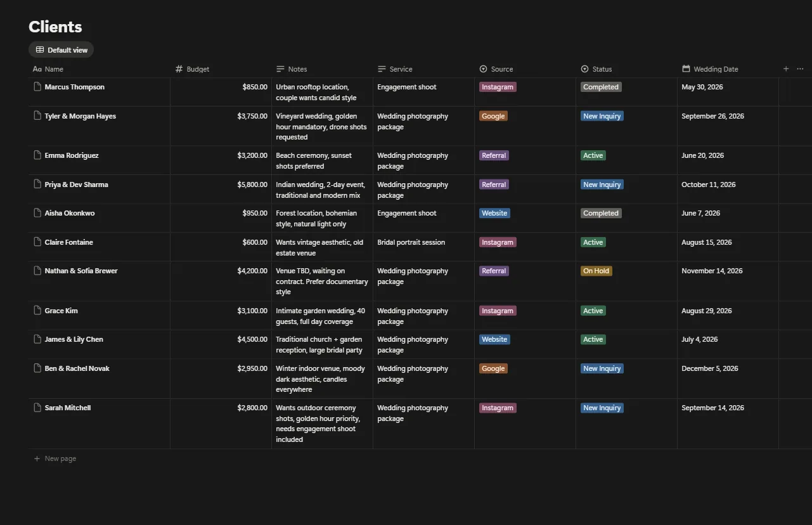Click the New Inquiry status for Sarah Mitchell
812x525 pixels.
[x=602, y=408]
